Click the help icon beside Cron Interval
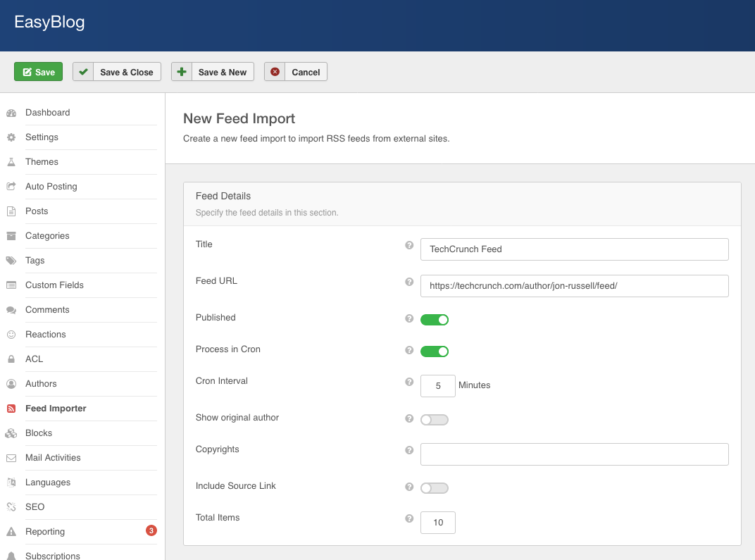This screenshot has height=560, width=755. [409, 382]
